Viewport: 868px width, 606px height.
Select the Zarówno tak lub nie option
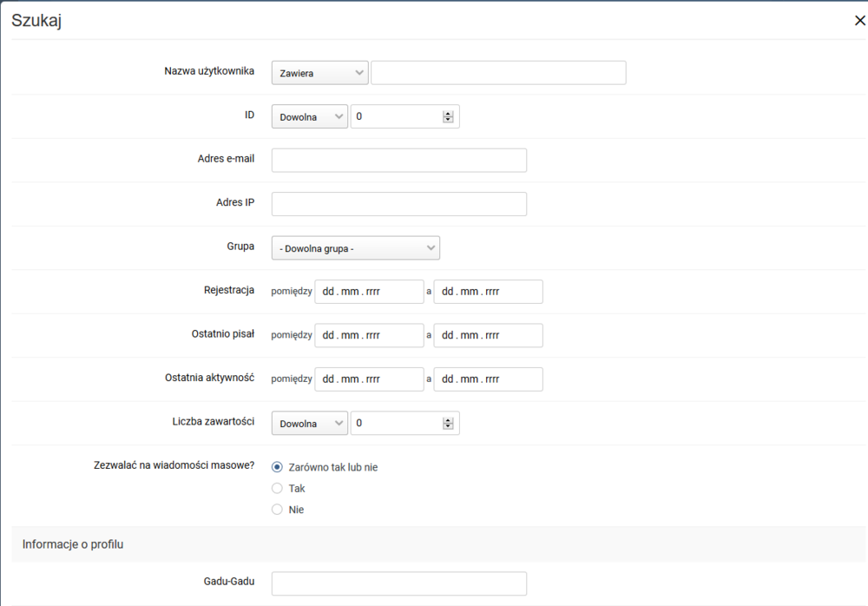tap(278, 467)
